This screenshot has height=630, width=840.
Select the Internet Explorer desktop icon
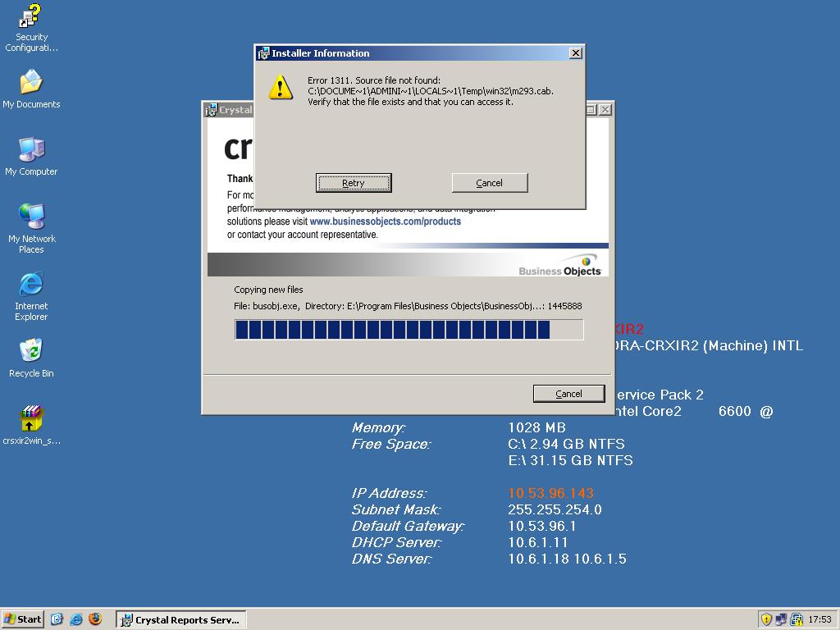point(31,296)
